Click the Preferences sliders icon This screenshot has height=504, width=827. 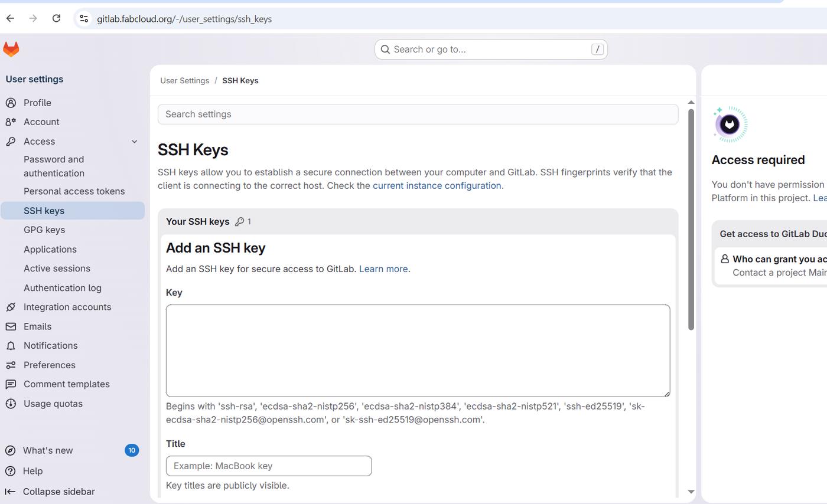click(x=11, y=365)
